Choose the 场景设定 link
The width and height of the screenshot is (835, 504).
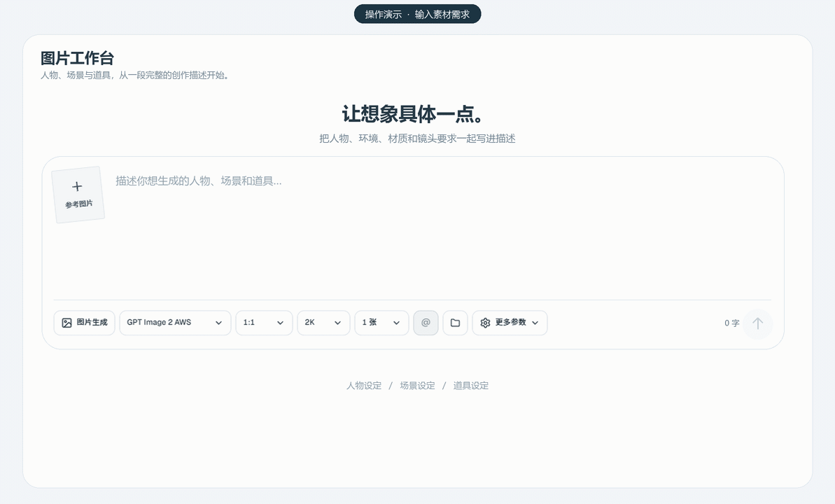417,386
